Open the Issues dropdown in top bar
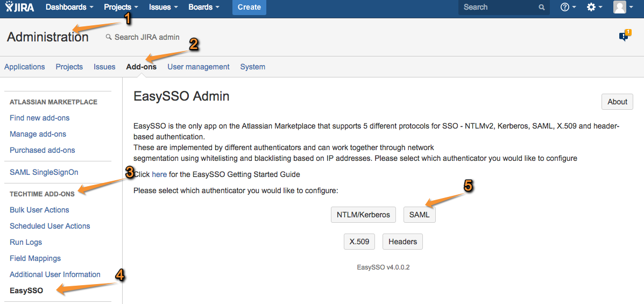This screenshot has width=644, height=304. tap(163, 7)
